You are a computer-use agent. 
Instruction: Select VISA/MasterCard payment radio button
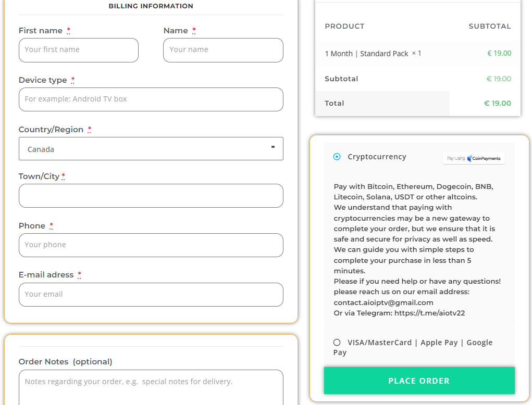337,343
